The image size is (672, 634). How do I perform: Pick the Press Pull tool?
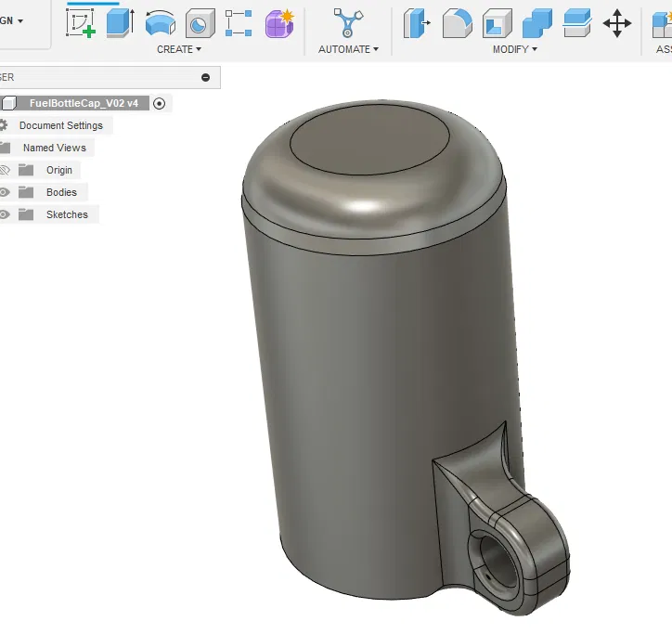[416, 23]
